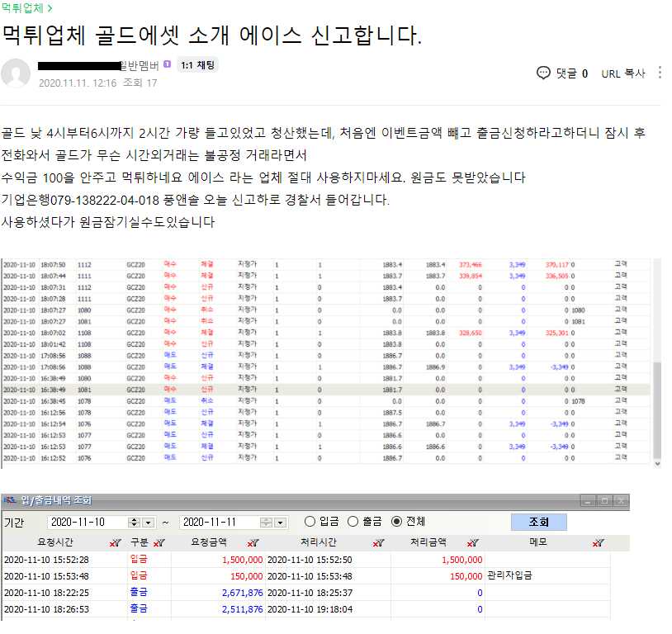Viewport: 672px width, 634px height.
Task: Click the comment bubble icon
Action: [543, 73]
